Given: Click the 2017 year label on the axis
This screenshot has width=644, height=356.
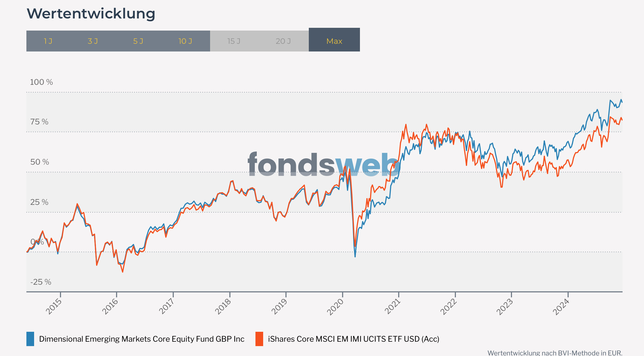Looking at the screenshot, I should point(167,306).
